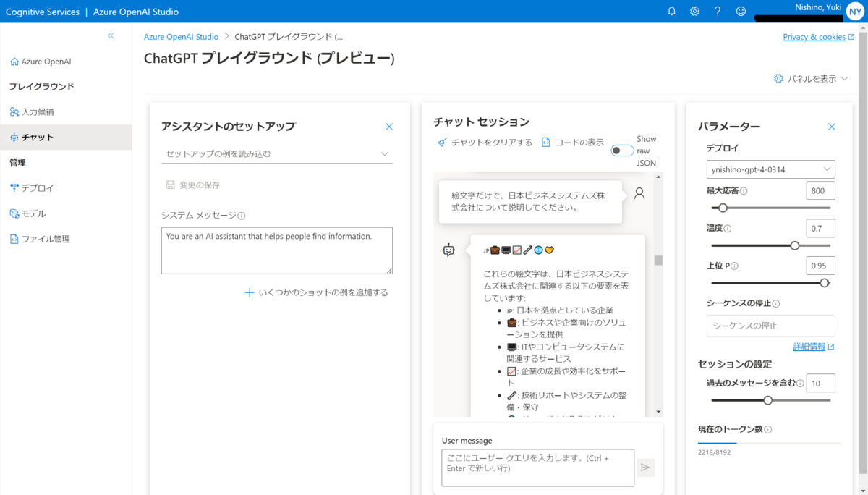Close the パラメーター panel
868x495 pixels.
click(x=831, y=127)
